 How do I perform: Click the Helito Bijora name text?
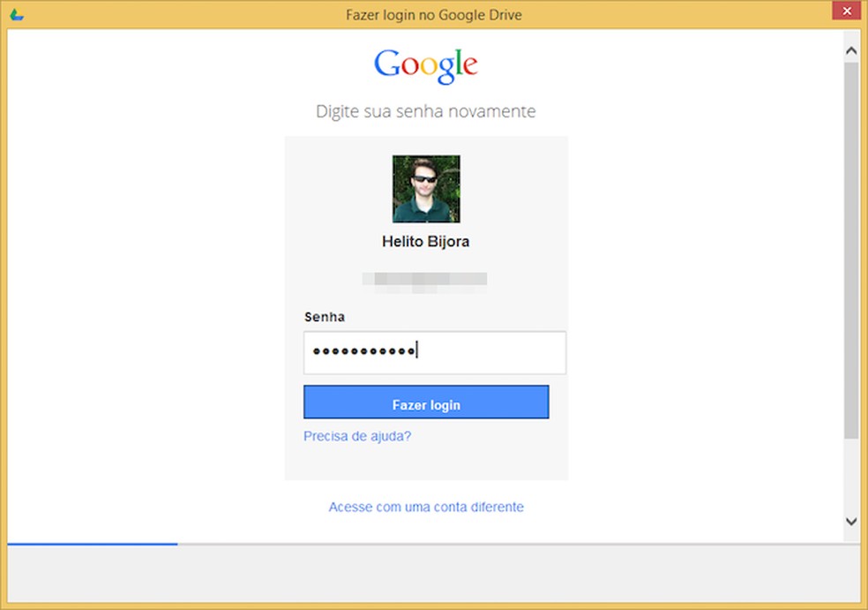pos(426,242)
